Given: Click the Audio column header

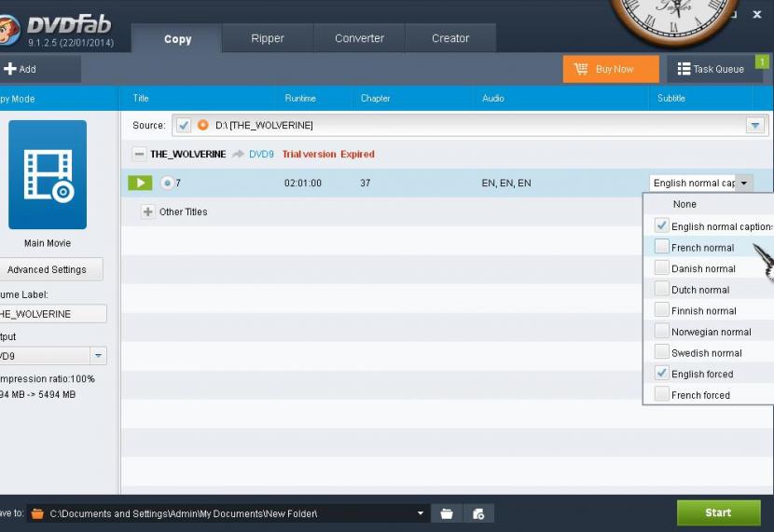Looking at the screenshot, I should click(493, 98).
